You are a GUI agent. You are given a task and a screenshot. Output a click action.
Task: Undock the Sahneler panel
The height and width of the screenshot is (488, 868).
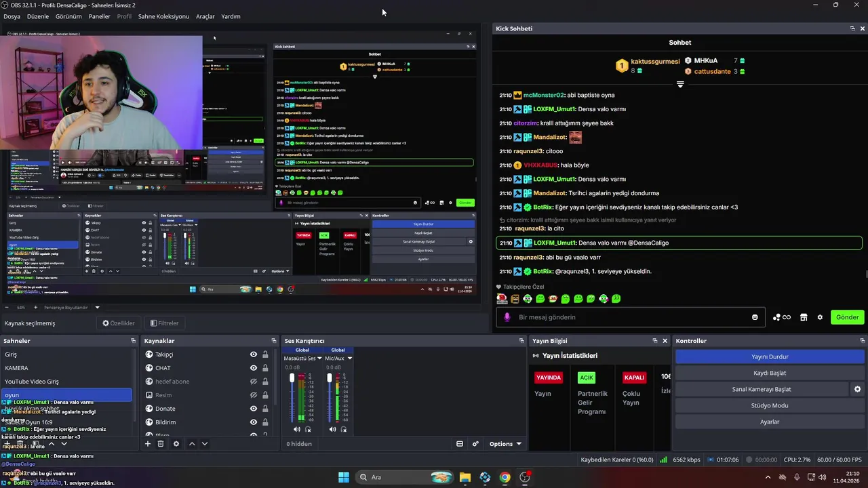tap(134, 341)
